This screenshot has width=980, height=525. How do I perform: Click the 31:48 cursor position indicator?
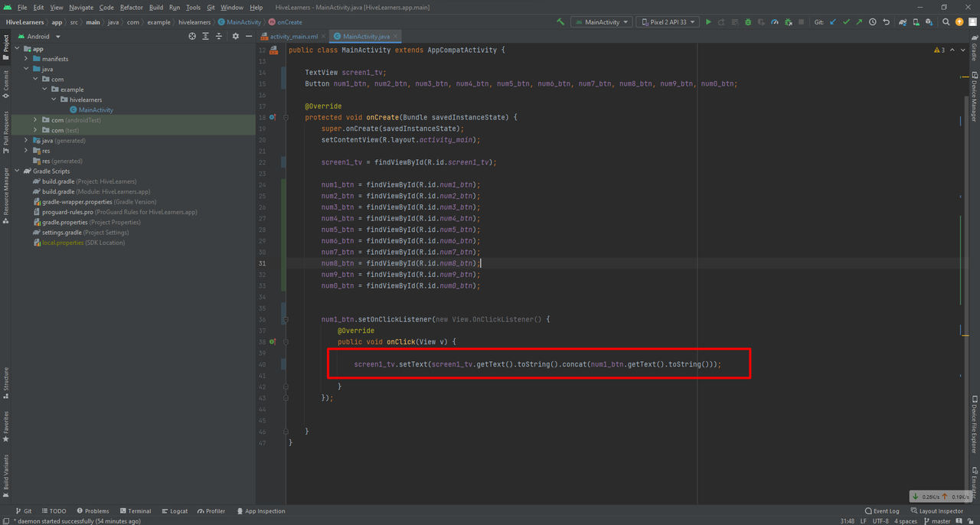coord(847,521)
